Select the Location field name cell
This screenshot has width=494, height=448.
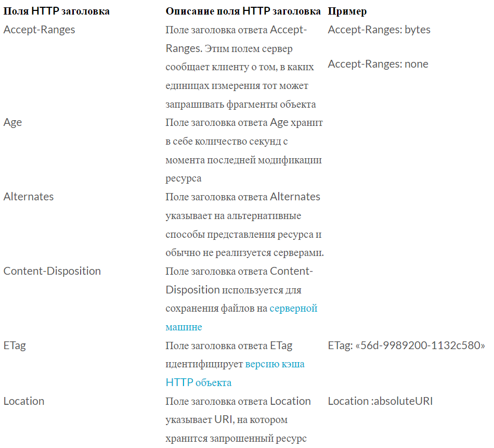(24, 401)
